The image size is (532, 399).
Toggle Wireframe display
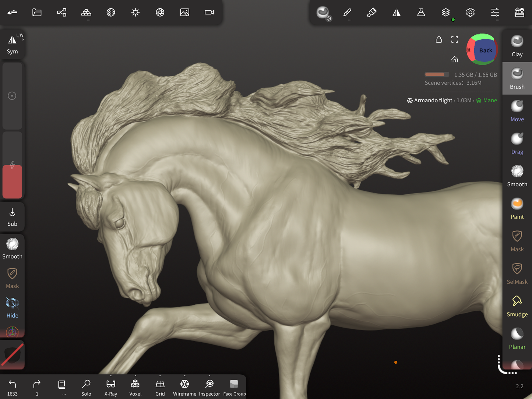(x=184, y=387)
